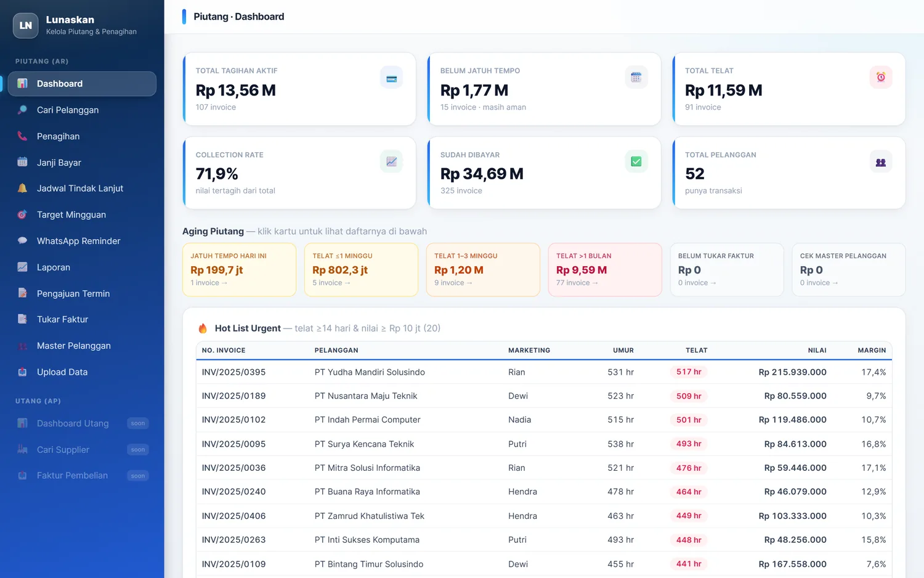Open Jadwal Tindak Lanjut

point(82,189)
